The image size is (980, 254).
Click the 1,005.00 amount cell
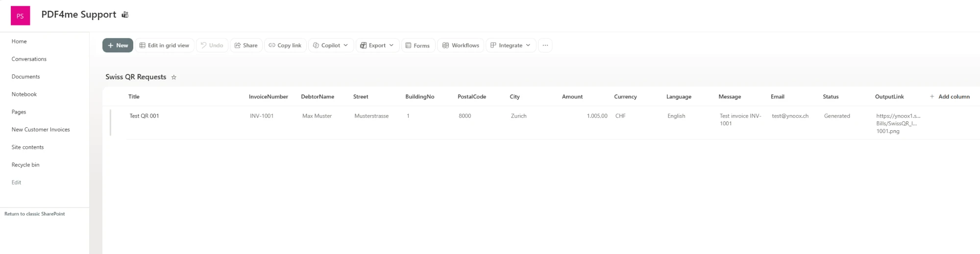click(x=597, y=116)
